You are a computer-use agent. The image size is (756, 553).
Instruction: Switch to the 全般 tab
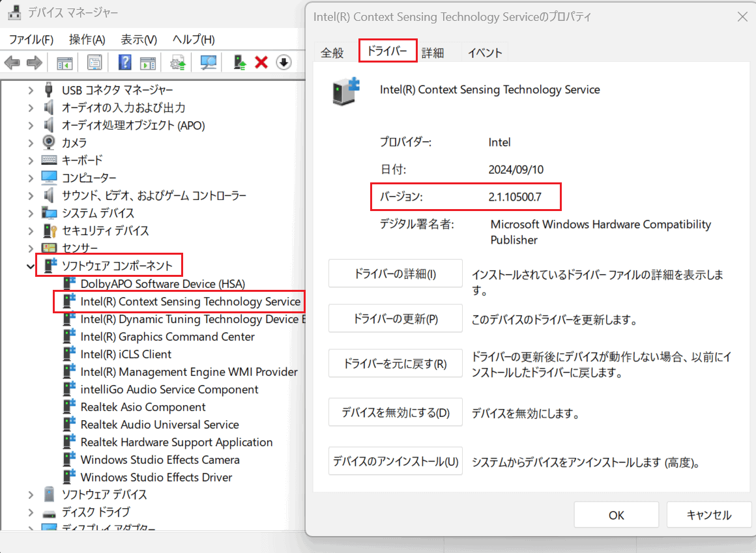tap(332, 53)
